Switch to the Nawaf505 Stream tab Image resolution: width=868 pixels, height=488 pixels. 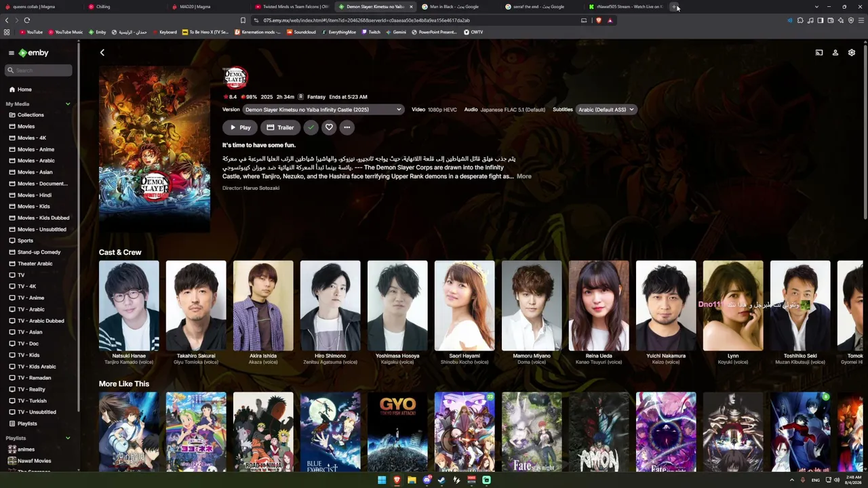point(626,7)
